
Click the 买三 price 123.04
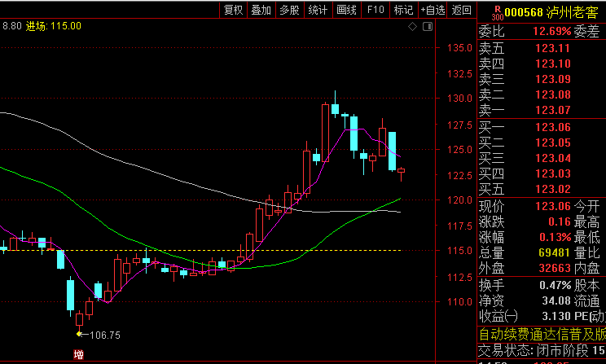(552, 158)
